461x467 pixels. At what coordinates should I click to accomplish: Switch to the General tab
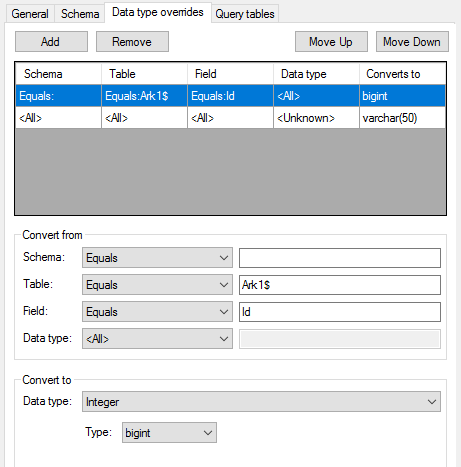(x=30, y=14)
